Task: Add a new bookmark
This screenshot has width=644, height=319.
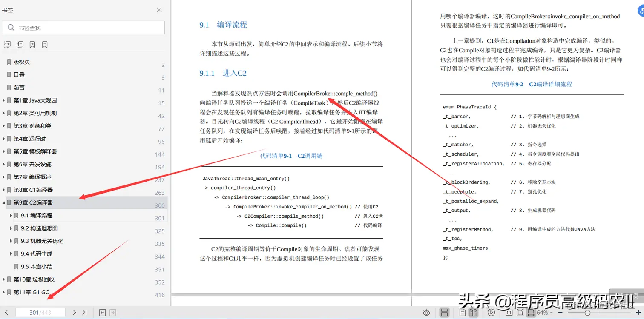Action: coord(32,44)
